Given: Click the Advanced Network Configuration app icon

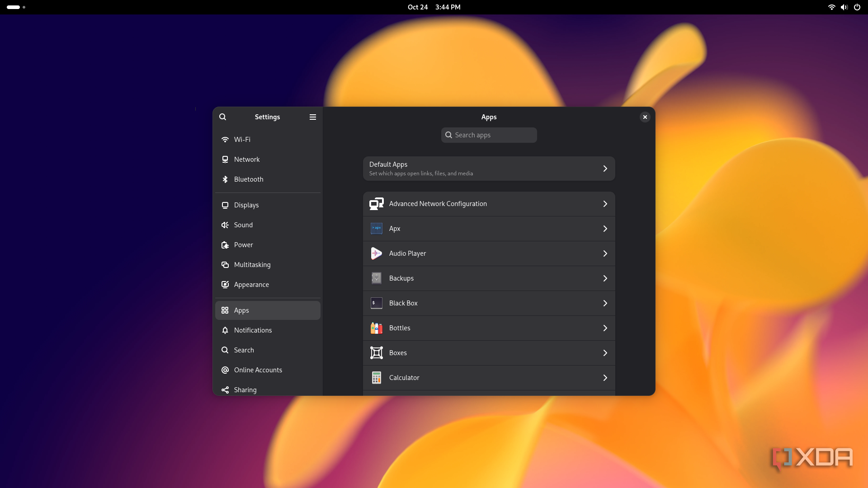Looking at the screenshot, I should click(377, 204).
